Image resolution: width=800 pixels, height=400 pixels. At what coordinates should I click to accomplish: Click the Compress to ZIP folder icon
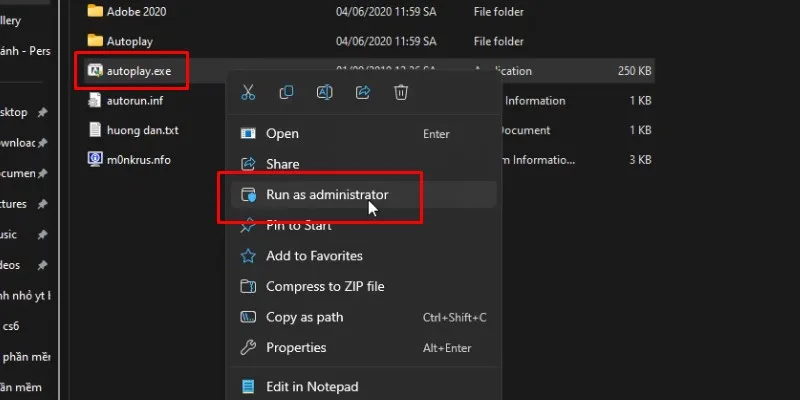tap(248, 286)
